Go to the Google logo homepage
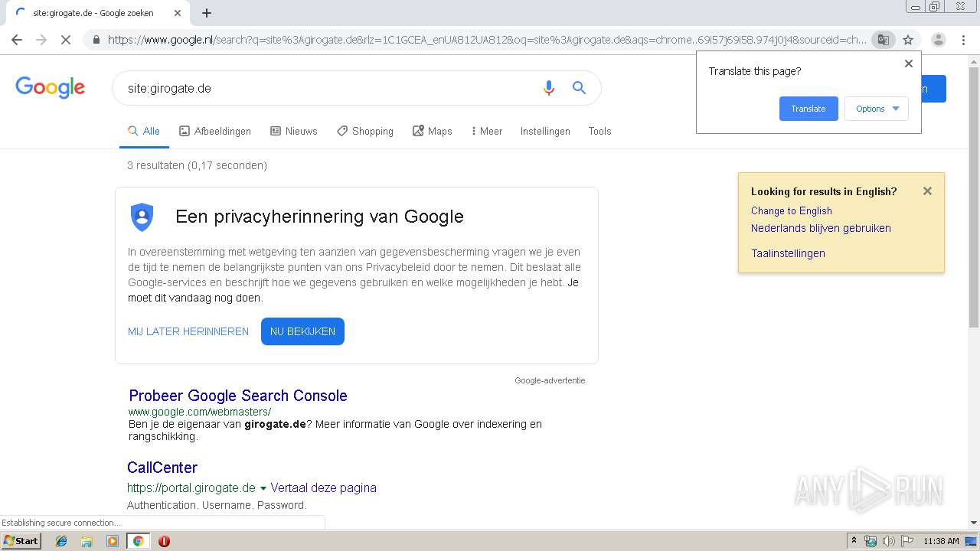Viewport: 980px width, 551px height. [x=50, y=87]
